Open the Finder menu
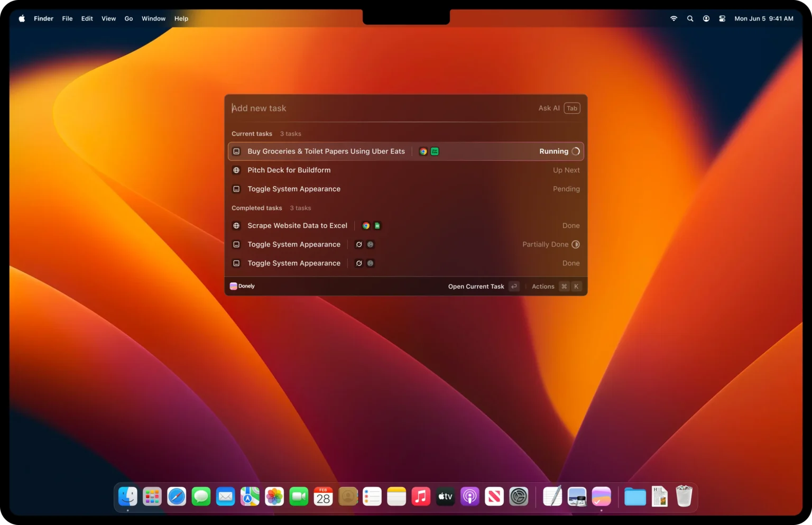Screen dimensions: 812x525 click(x=43, y=19)
